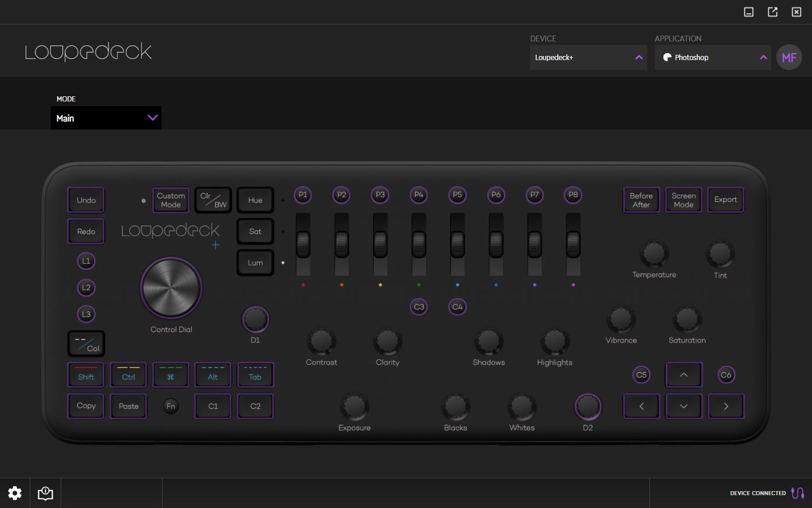Select the Command (⌘) key

point(171,375)
